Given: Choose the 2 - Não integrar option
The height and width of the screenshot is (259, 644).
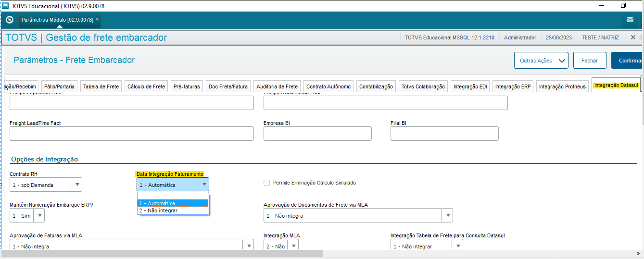Looking at the screenshot, I should coord(173,210).
